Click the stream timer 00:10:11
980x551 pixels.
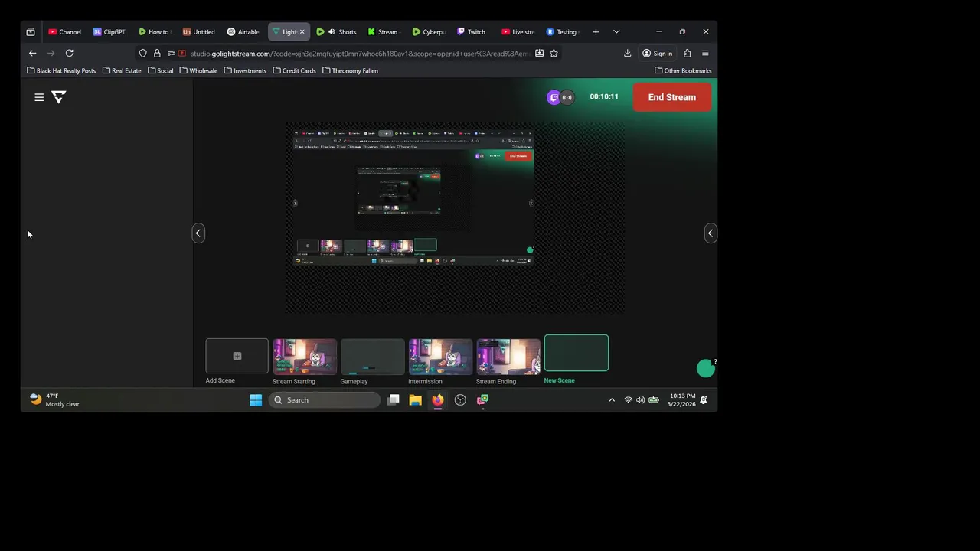pyautogui.click(x=604, y=97)
